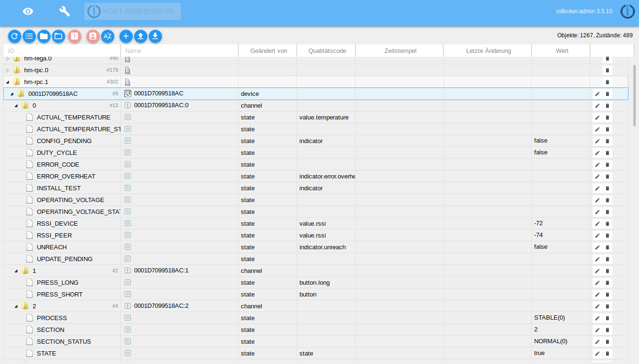Toggle the list view button
Viewport: 639px width, 364px height.
click(x=29, y=36)
